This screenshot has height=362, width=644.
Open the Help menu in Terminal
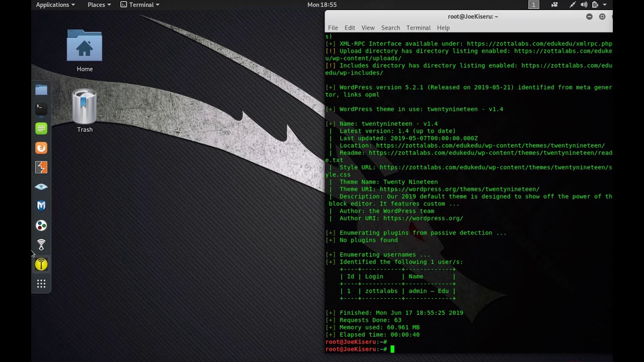[443, 28]
